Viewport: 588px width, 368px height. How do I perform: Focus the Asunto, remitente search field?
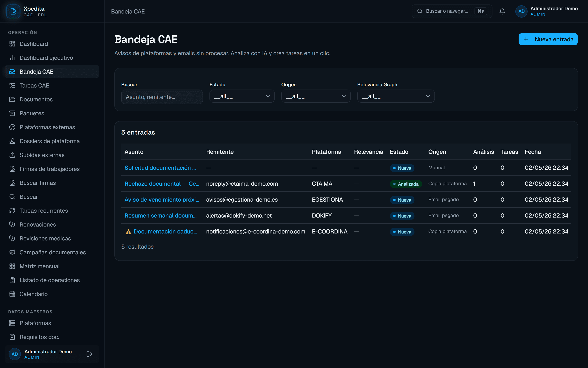[x=162, y=97]
